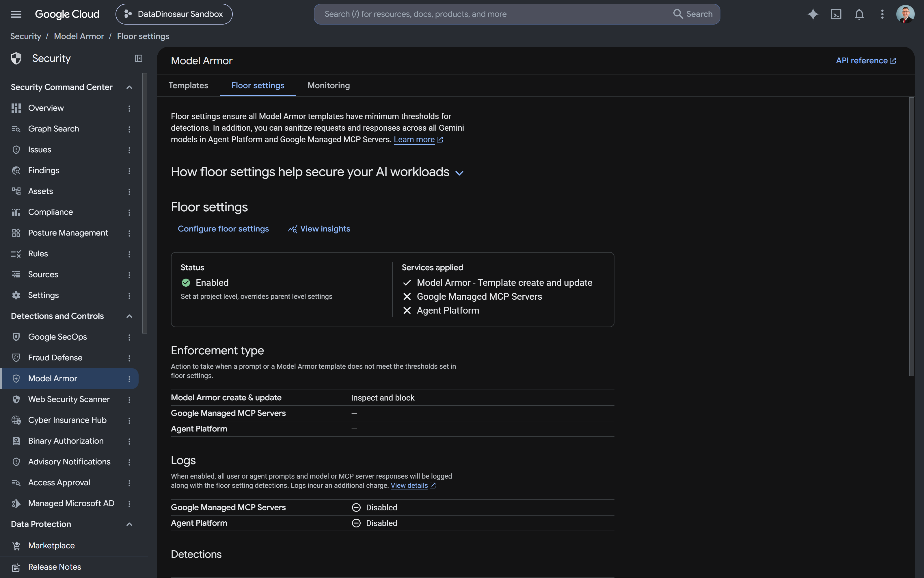Open the API reference link
The width and height of the screenshot is (924, 578).
coord(866,61)
